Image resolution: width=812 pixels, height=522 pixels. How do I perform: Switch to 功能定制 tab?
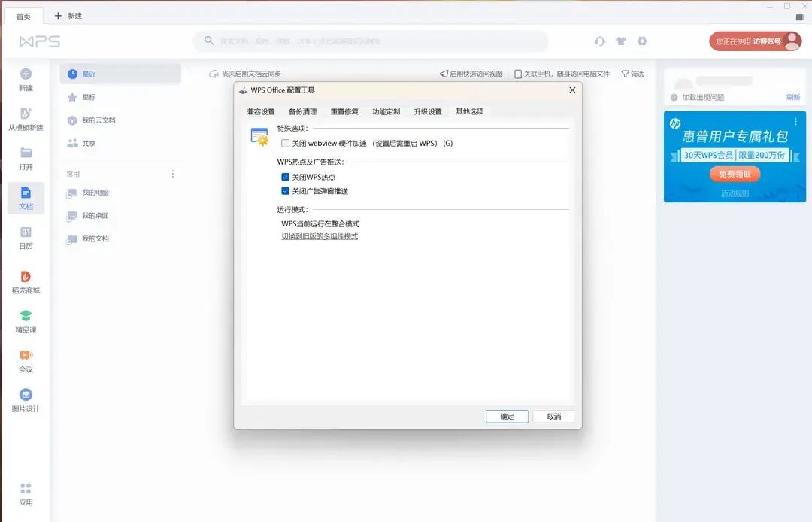pyautogui.click(x=386, y=111)
